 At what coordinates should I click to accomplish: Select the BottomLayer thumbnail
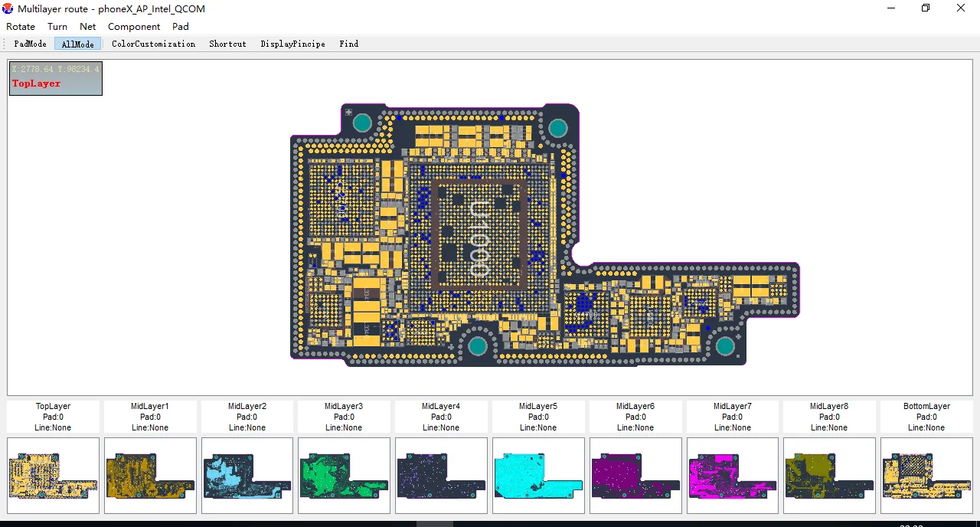[926, 475]
